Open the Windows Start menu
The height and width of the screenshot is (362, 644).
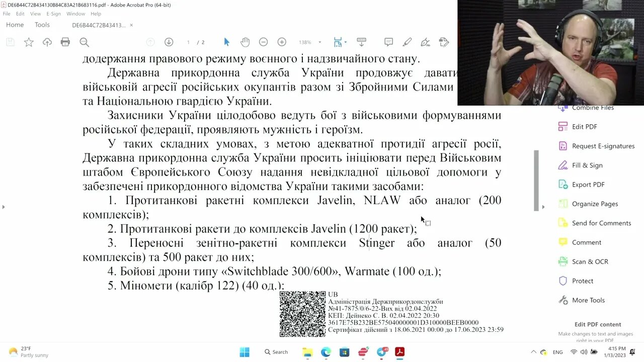(x=245, y=352)
